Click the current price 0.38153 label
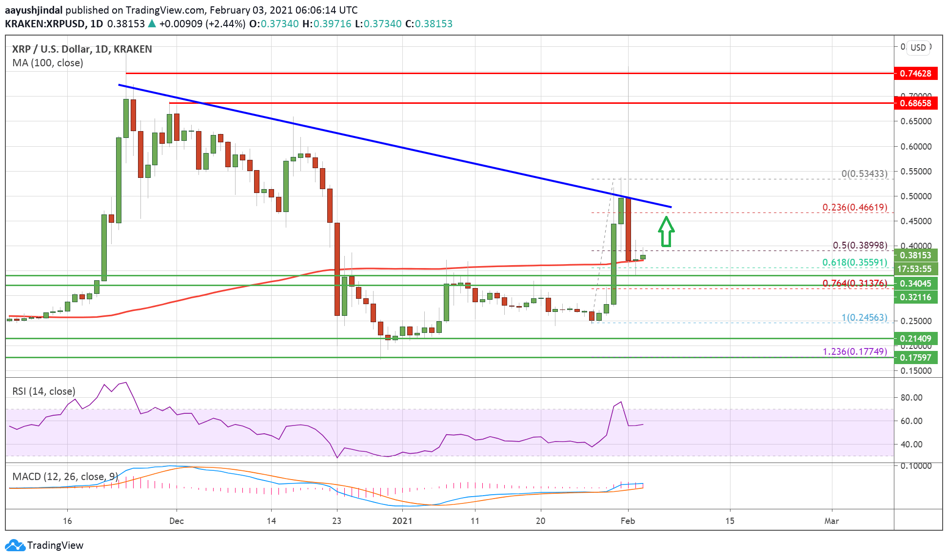 coord(915,255)
